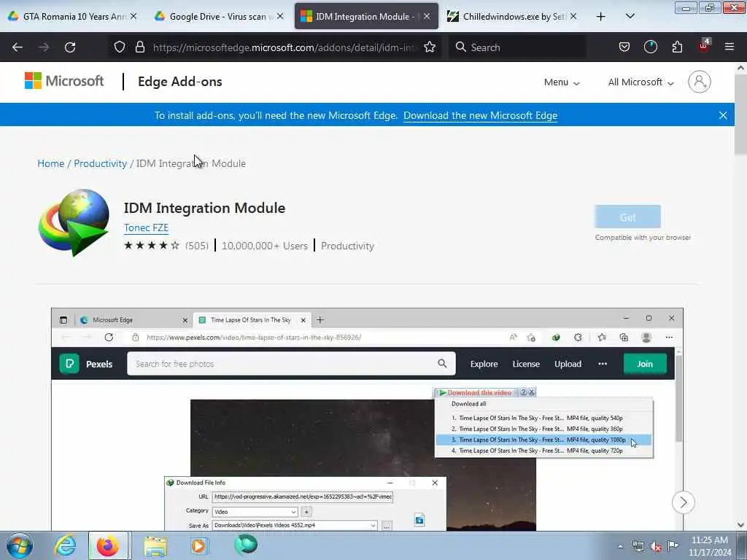Click the circular Firefox account toolbar icon
The width and height of the screenshot is (747, 560).
(650, 47)
